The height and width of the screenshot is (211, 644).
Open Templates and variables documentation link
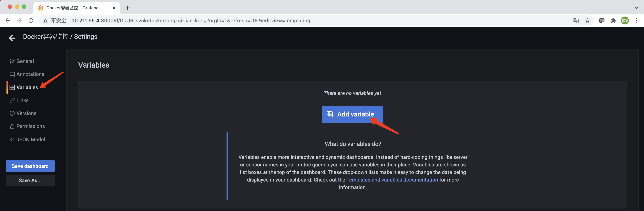(392, 180)
